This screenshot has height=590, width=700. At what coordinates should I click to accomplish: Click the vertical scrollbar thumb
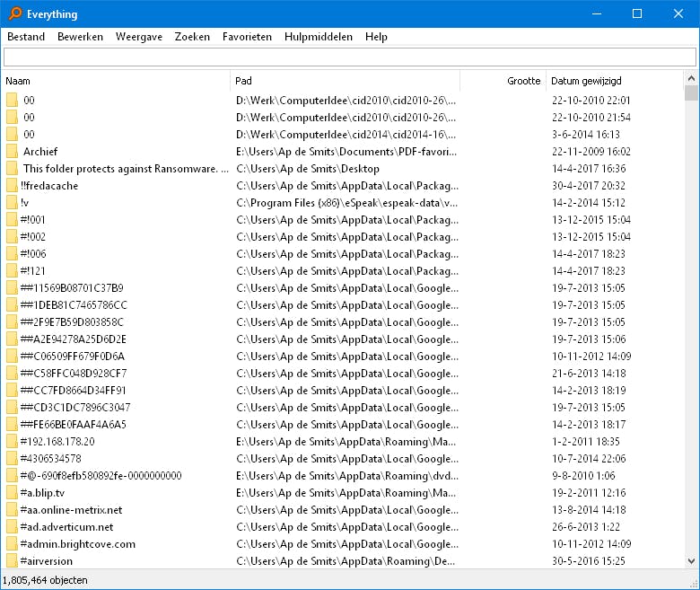[691, 92]
